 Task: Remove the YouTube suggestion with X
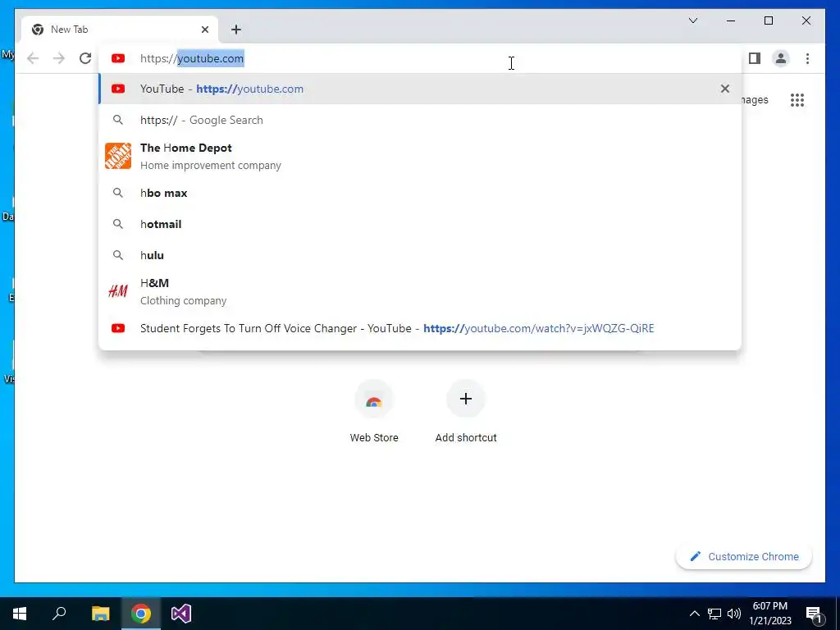pos(725,89)
